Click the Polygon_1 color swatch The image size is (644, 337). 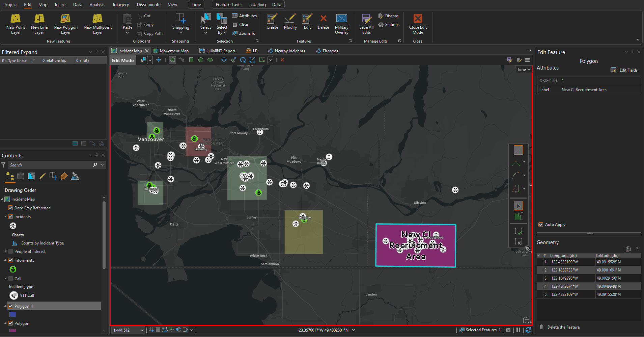13,314
